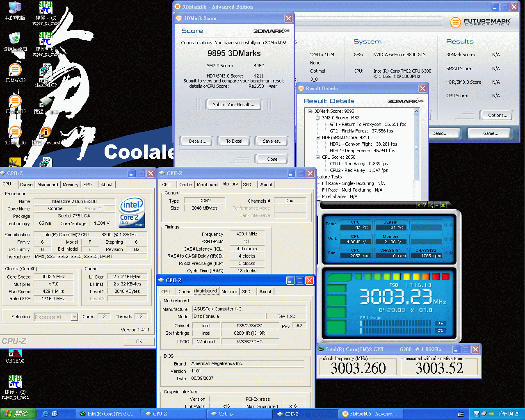
Task: Switch to 3DMark06 - Advance taskbar button
Action: (x=370, y=414)
